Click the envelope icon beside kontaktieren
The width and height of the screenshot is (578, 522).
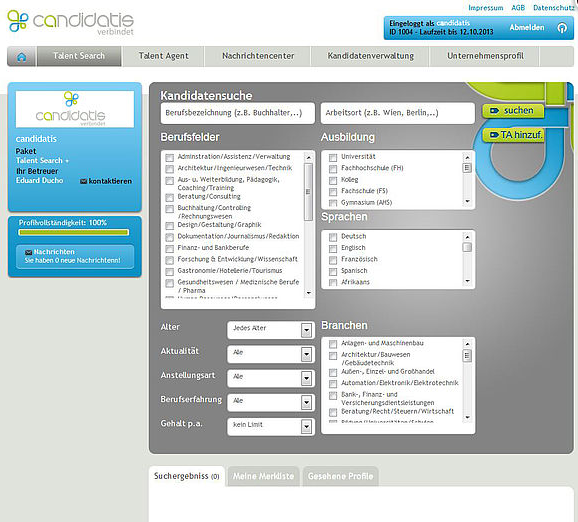pyautogui.click(x=84, y=181)
